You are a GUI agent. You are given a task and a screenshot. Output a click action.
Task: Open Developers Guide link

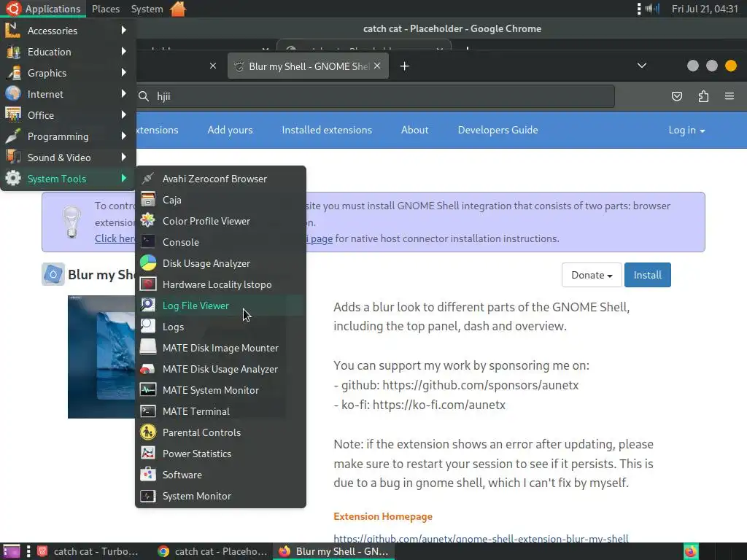tap(498, 130)
